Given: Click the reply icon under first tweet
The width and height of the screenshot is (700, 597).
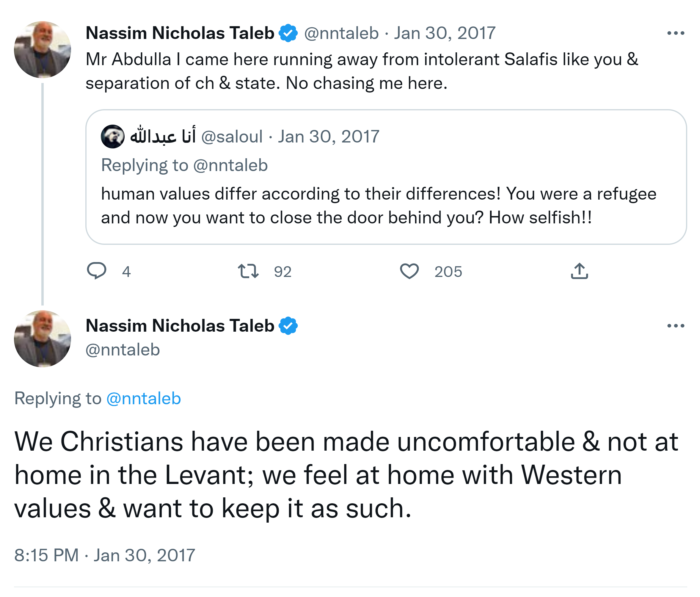Looking at the screenshot, I should coord(97,271).
